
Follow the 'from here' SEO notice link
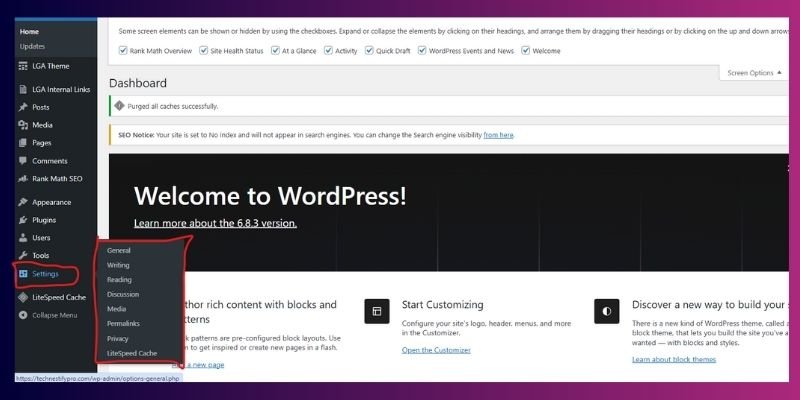tap(498, 135)
